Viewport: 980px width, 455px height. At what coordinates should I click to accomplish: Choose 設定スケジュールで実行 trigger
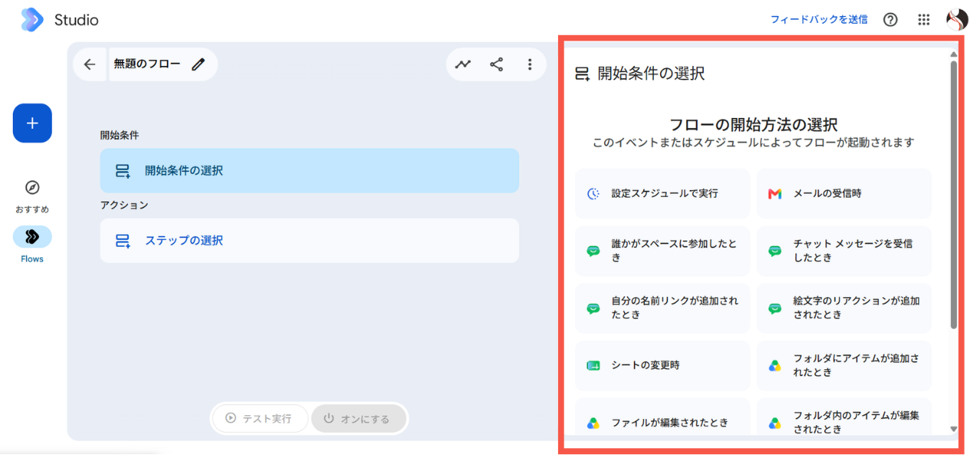[662, 194]
